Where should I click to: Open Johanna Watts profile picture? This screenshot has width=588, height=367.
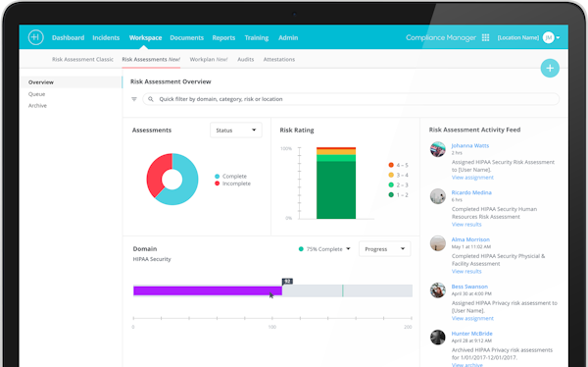[438, 149]
